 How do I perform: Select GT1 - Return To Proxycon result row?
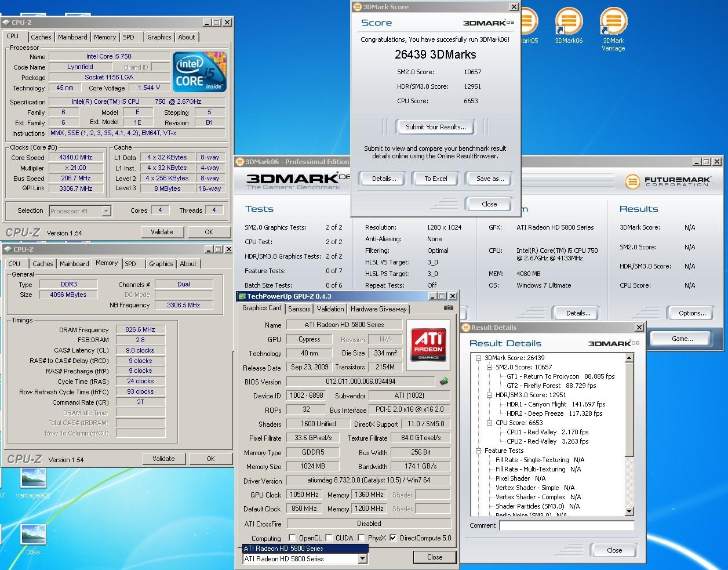(560, 376)
